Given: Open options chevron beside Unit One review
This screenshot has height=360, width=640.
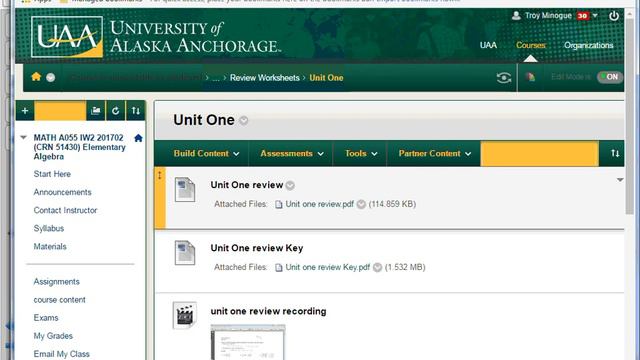Looking at the screenshot, I should (290, 185).
